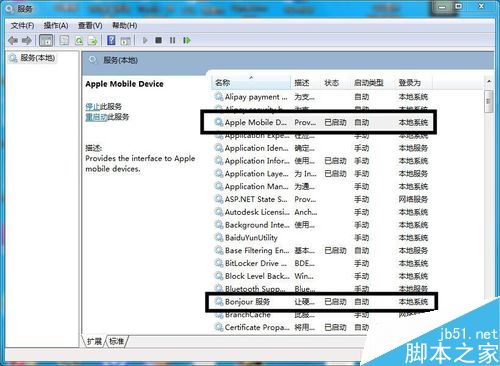The image size is (500, 366).
Task: Open the 查看(V) menu
Action: click(x=90, y=26)
